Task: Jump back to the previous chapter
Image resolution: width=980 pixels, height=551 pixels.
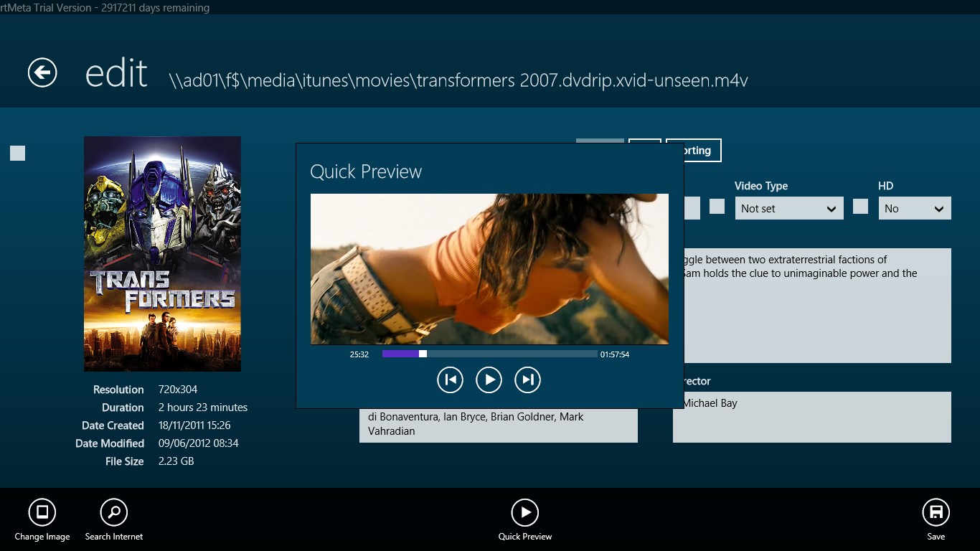Action: (x=451, y=380)
